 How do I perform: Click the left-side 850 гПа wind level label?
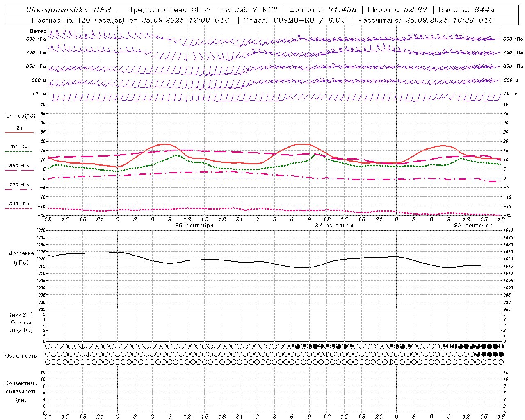pyautogui.click(x=36, y=66)
